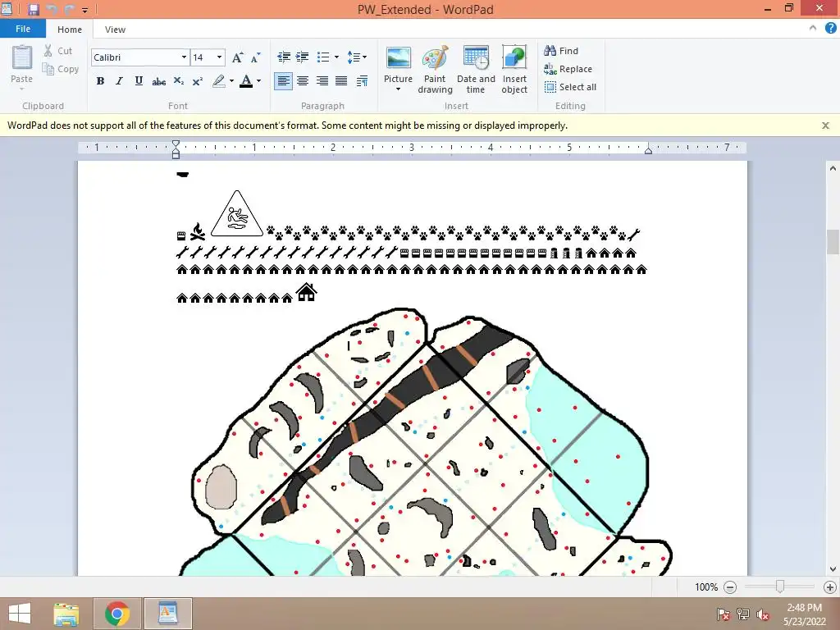
Task: Expand the font color dropdown arrow
Action: point(258,81)
